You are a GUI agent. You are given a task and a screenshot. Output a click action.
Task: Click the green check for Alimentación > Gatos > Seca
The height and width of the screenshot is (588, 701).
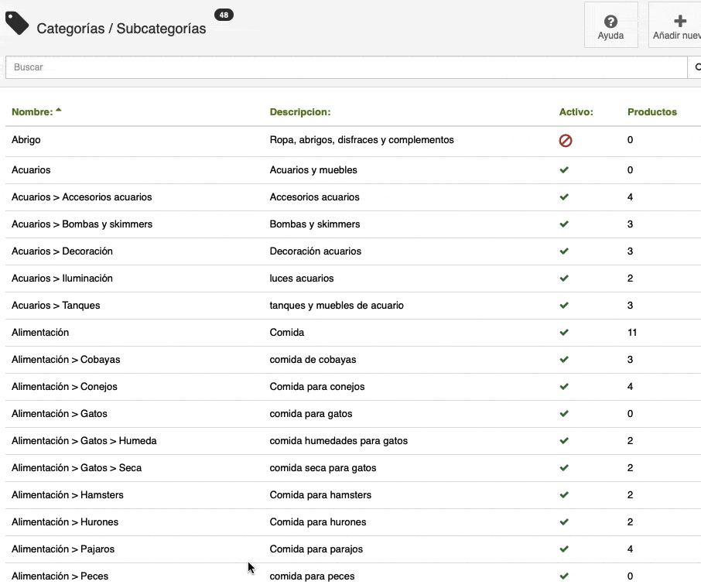pos(564,467)
